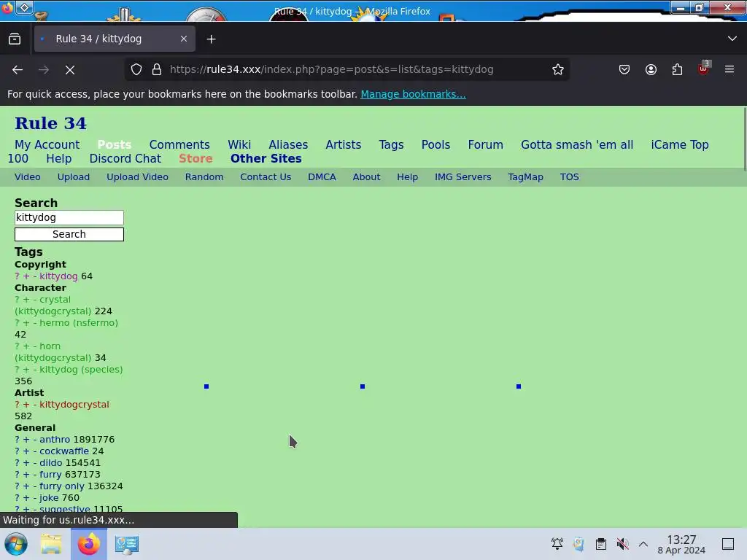Screen dimensions: 747x560
Task: Open the DMCA page
Action: click(x=322, y=176)
